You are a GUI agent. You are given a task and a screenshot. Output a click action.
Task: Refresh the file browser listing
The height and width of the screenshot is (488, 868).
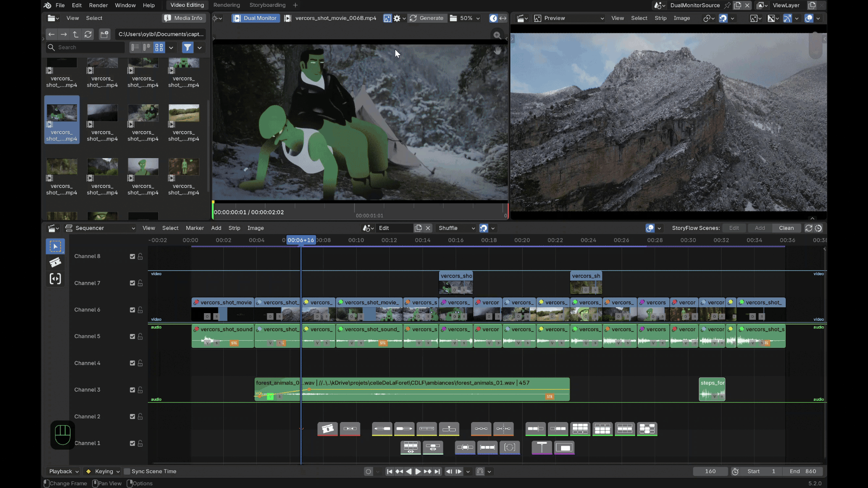click(x=88, y=34)
